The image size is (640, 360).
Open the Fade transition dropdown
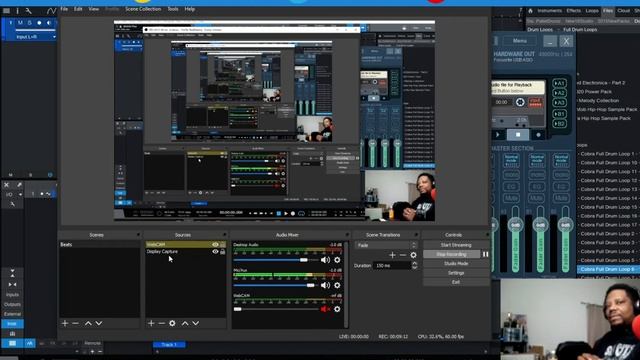pos(386,245)
